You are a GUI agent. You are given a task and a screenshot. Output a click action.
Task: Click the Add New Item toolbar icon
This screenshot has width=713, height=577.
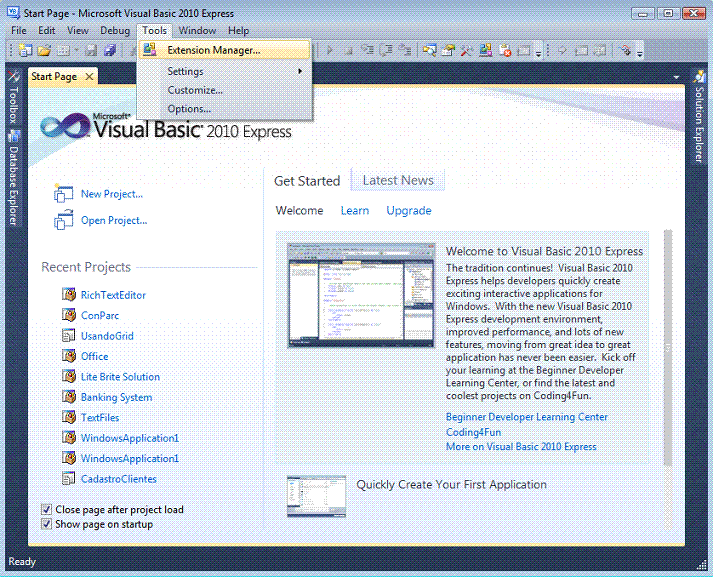point(63,50)
